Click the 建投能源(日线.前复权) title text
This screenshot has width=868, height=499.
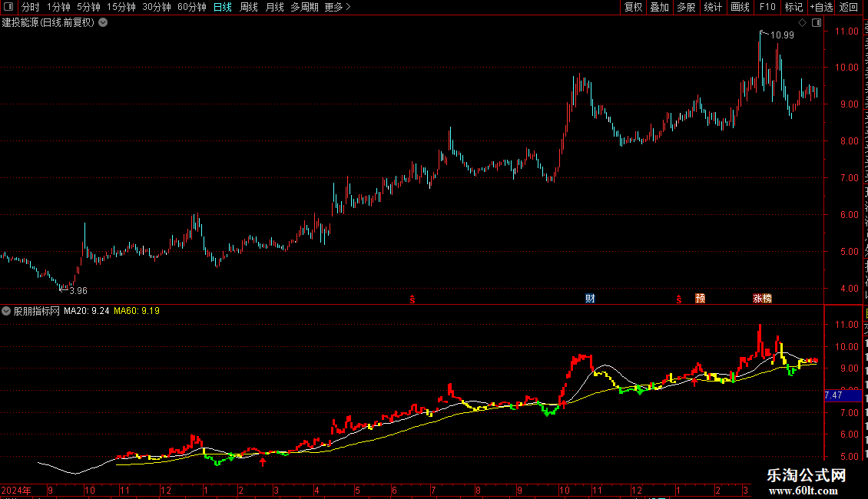coord(48,23)
